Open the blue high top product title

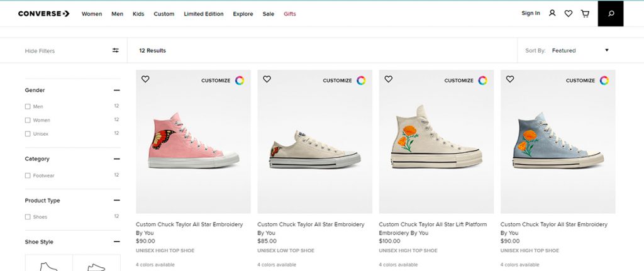[554, 229]
